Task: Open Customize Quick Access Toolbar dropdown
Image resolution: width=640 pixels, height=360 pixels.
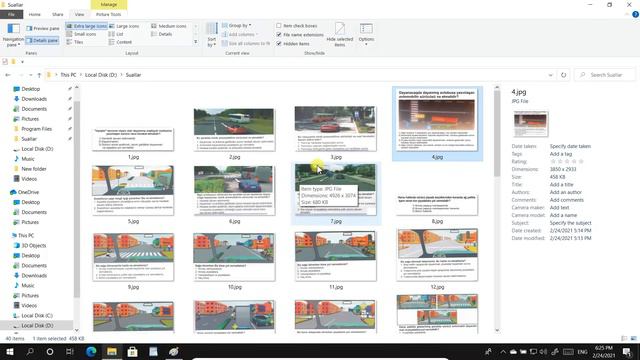Action: coord(22,62)
